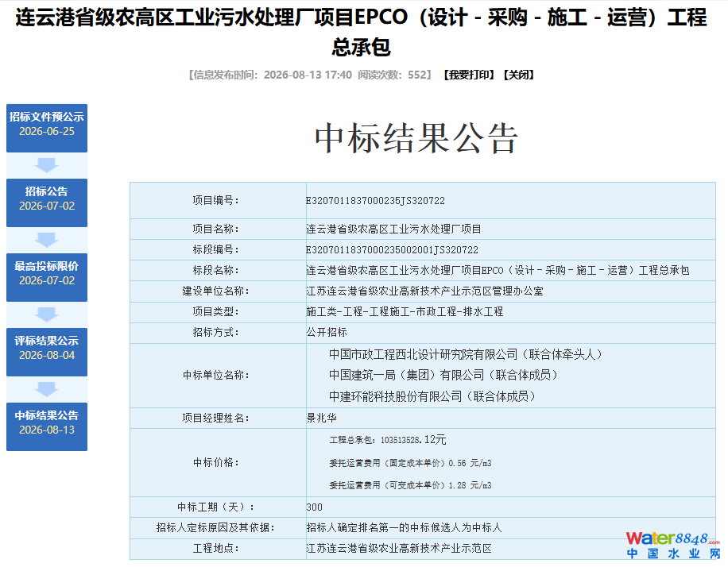Click the 中标价格 label
Screen dimensions: 728x567
[216, 463]
